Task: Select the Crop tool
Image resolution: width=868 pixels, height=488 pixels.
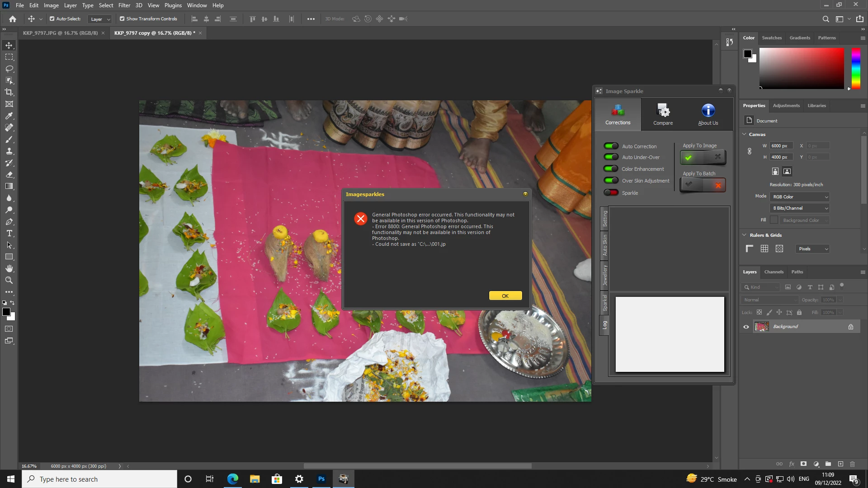Action: [x=9, y=92]
